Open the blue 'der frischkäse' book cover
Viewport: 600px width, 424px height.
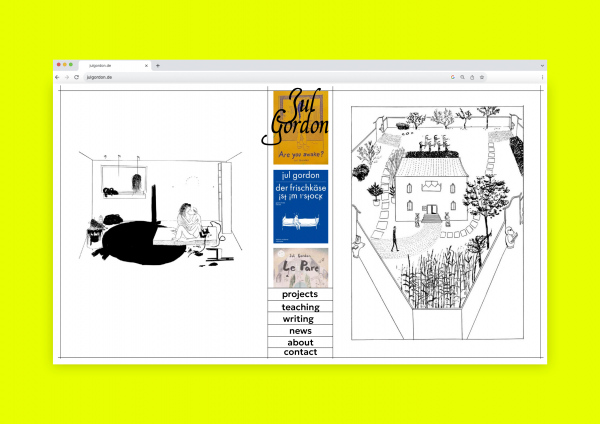tap(300, 207)
